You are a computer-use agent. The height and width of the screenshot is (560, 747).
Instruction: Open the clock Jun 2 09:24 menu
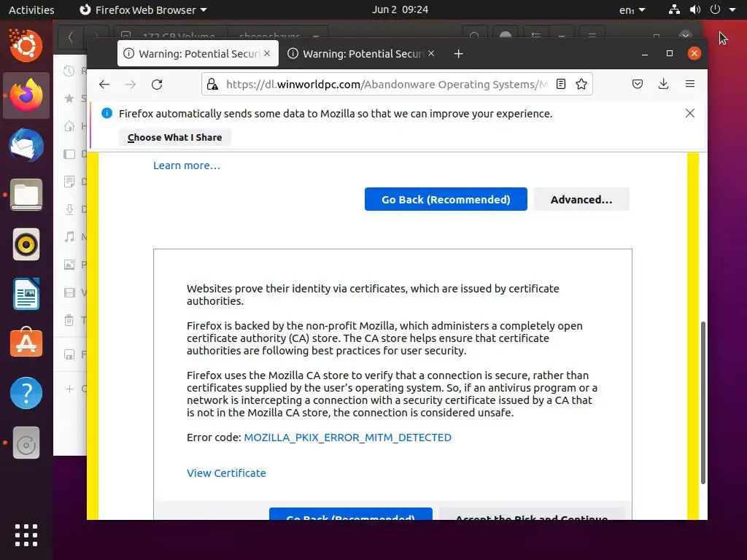coord(400,9)
